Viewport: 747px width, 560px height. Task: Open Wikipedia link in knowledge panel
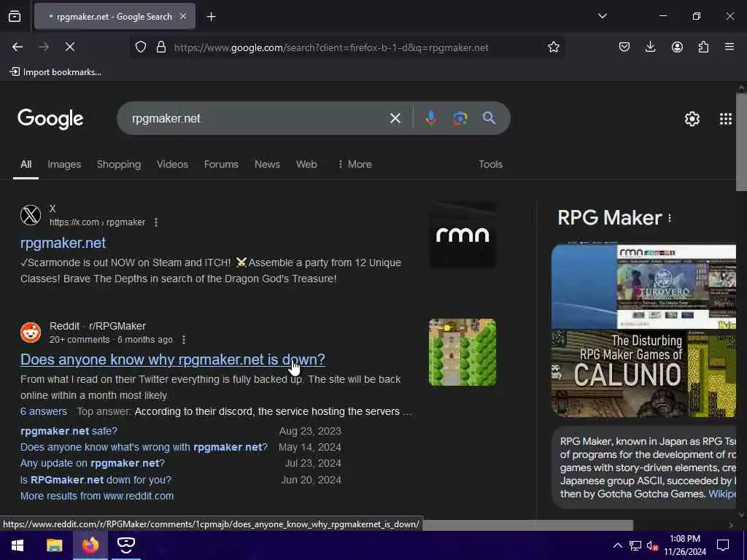pos(722,494)
